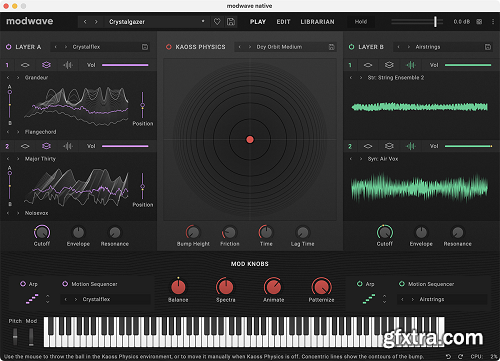This screenshot has height=361, width=500.
Task: Toggle Layer B Motion Sequencer power
Action: [402, 284]
